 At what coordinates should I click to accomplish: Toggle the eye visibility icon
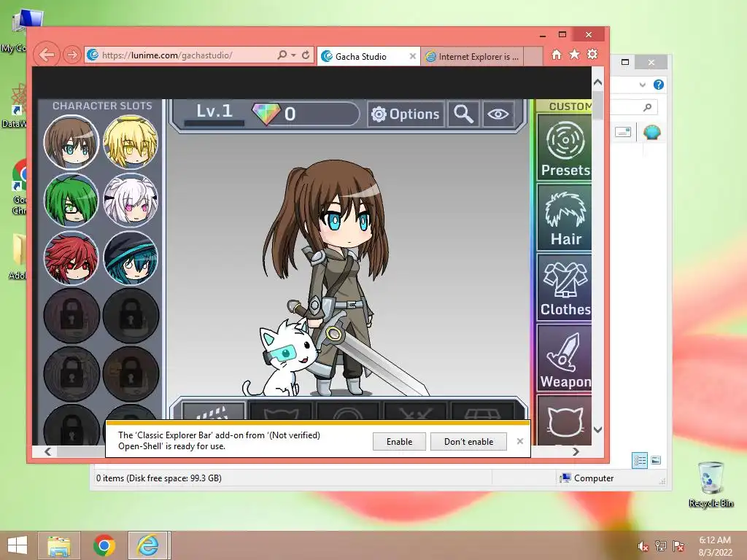click(x=498, y=114)
